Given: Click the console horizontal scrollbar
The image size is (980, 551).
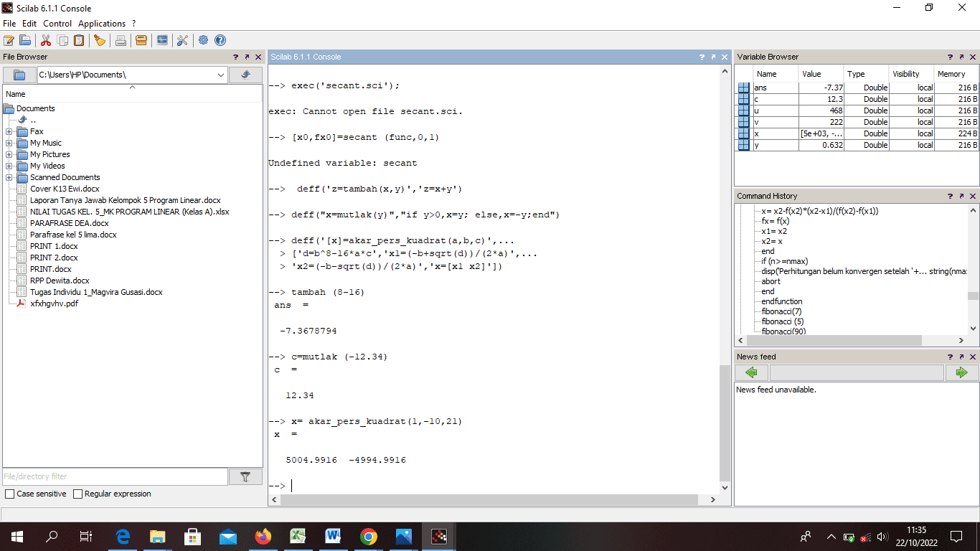Looking at the screenshot, I should click(489, 499).
